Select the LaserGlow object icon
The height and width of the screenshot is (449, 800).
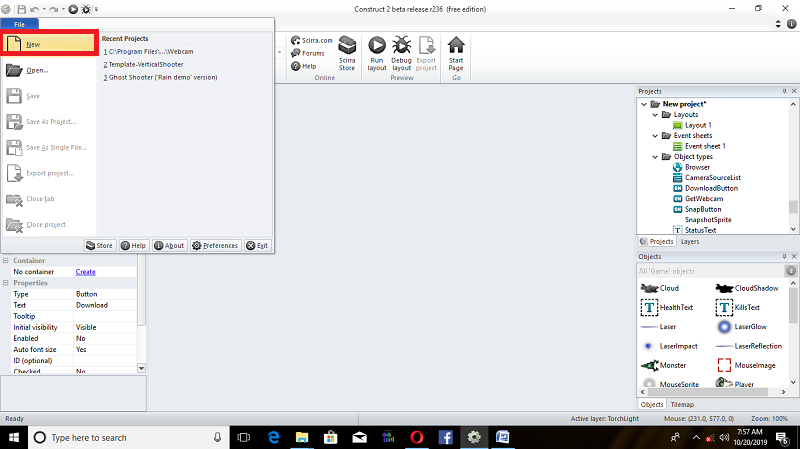click(x=724, y=327)
